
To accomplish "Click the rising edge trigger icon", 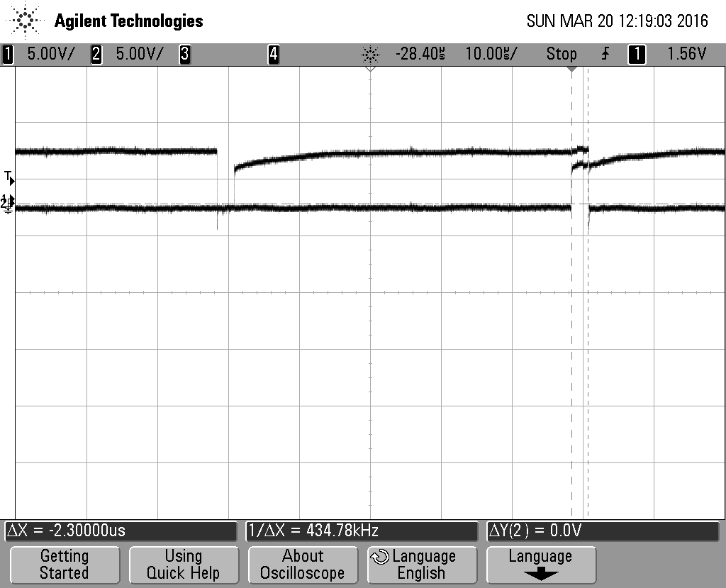I will click(605, 54).
